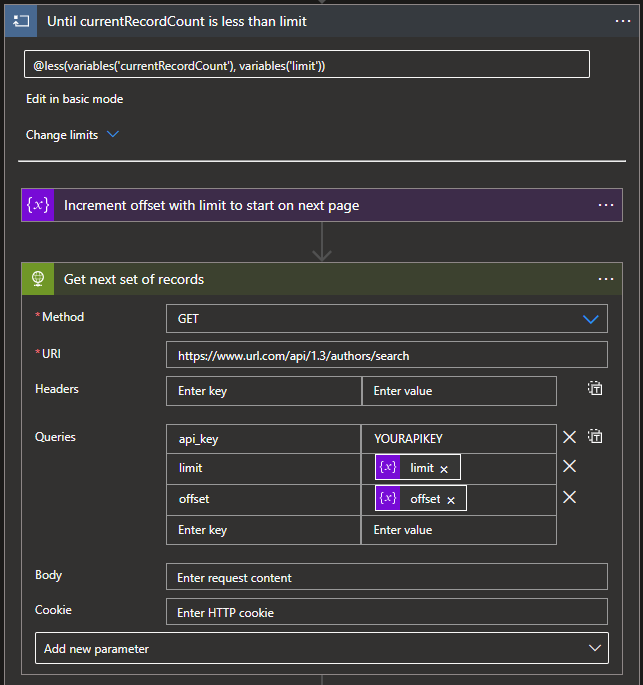Switch Headers to text mode icon
The width and height of the screenshot is (643, 685).
coord(595,388)
